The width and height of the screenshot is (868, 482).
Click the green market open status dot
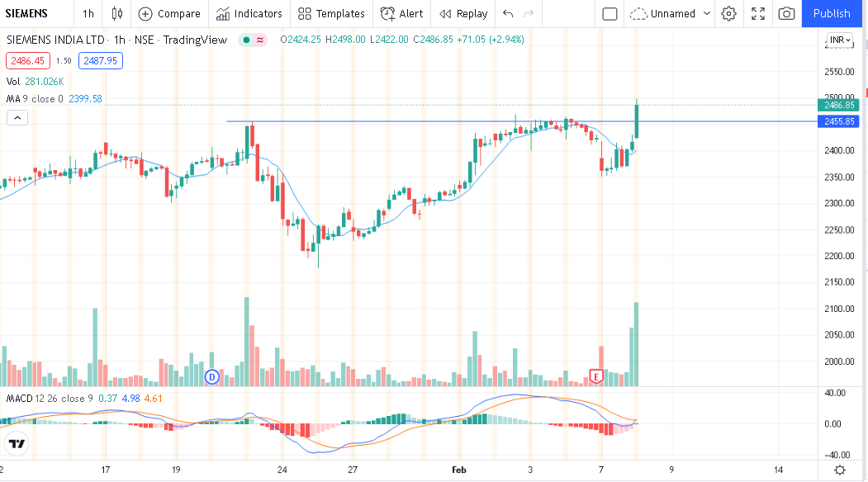point(246,40)
